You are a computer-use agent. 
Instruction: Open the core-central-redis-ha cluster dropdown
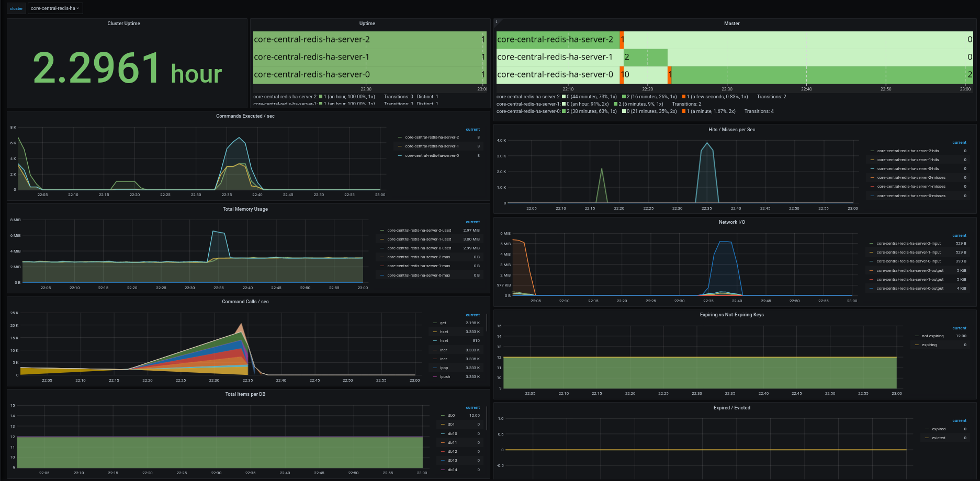[55, 8]
